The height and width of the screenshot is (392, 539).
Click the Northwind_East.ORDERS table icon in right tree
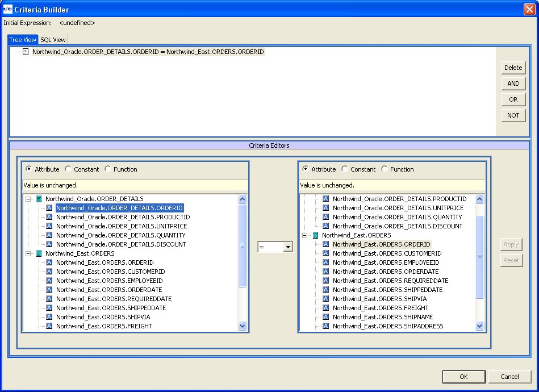pos(315,235)
